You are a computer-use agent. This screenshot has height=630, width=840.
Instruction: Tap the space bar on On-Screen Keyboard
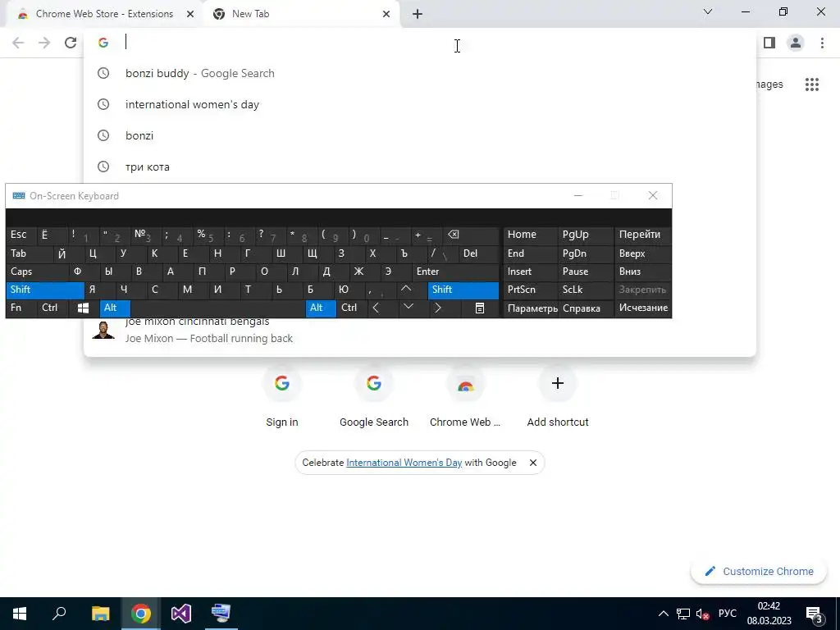(218, 308)
